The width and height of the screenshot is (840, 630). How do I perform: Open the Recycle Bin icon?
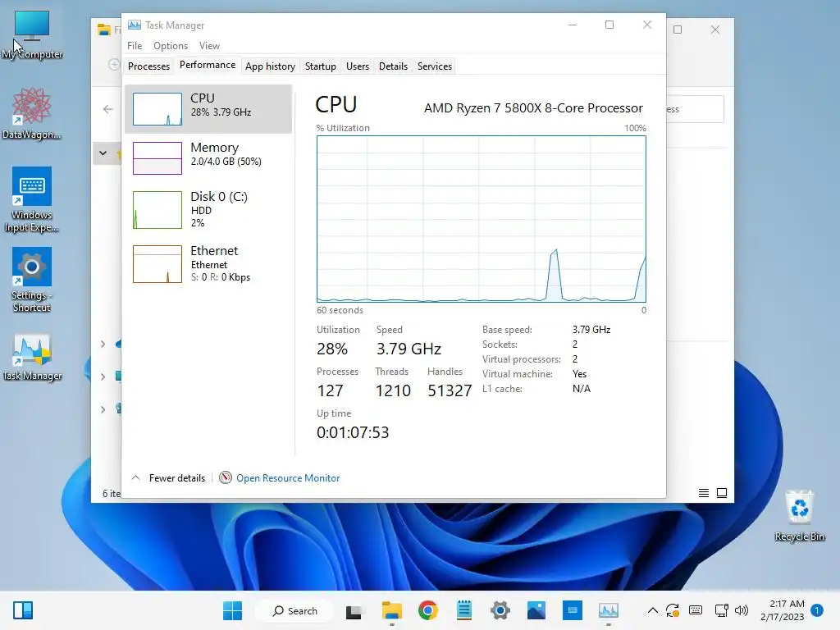(799, 515)
